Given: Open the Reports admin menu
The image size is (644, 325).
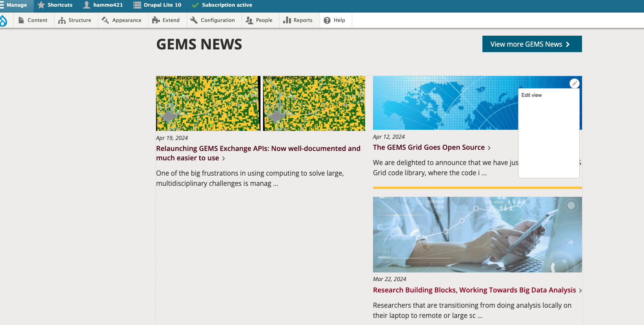Looking at the screenshot, I should [298, 20].
